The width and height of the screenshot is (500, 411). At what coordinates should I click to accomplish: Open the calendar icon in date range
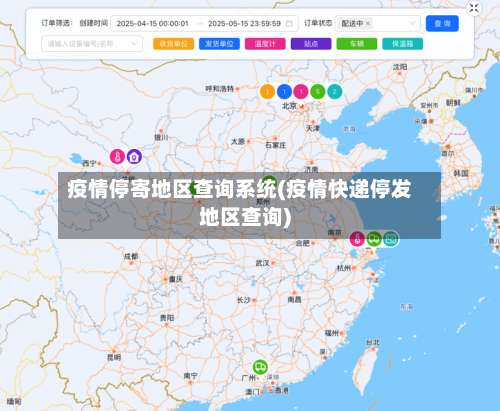click(289, 24)
